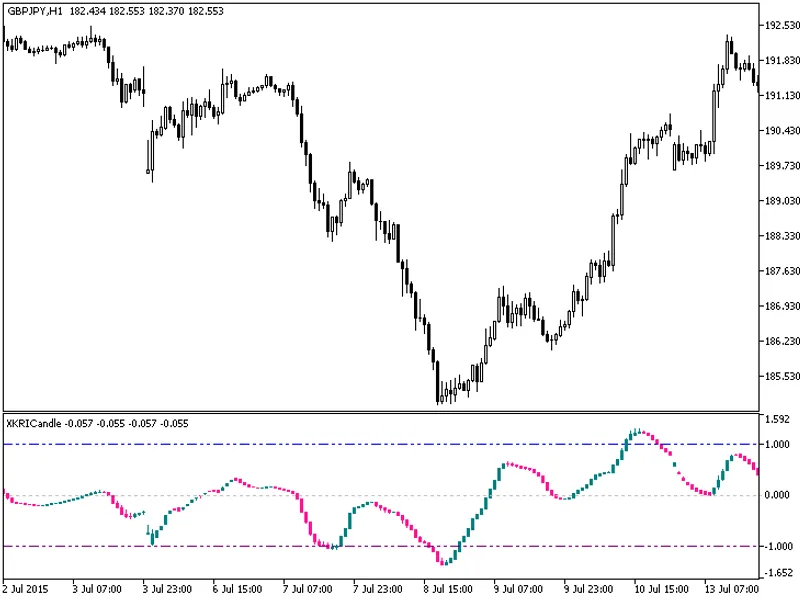The height and width of the screenshot is (600, 800).
Task: Click the 9 Jul 23:00 time label
Action: coord(589,589)
